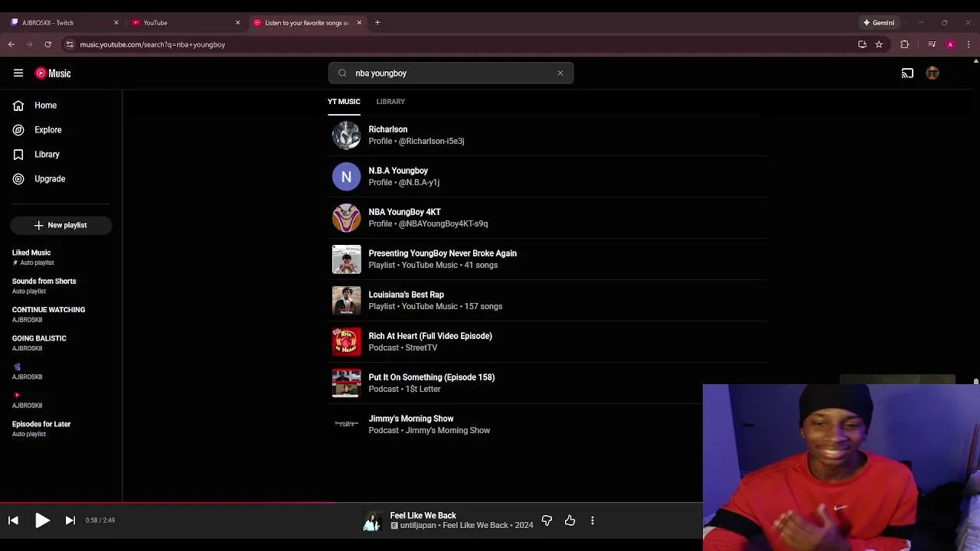Switch to the YT MUSIC tab
The width and height of the screenshot is (980, 551).
[x=344, y=101]
